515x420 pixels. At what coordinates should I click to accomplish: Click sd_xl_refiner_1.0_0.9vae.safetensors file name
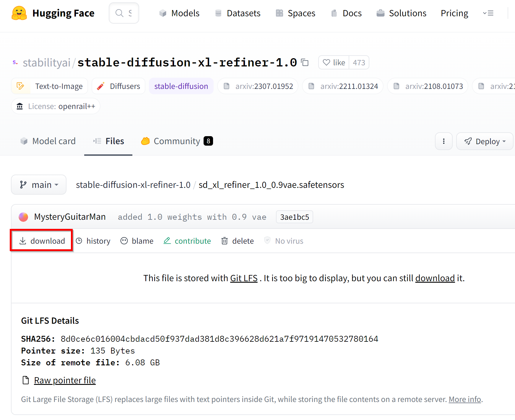tap(271, 185)
